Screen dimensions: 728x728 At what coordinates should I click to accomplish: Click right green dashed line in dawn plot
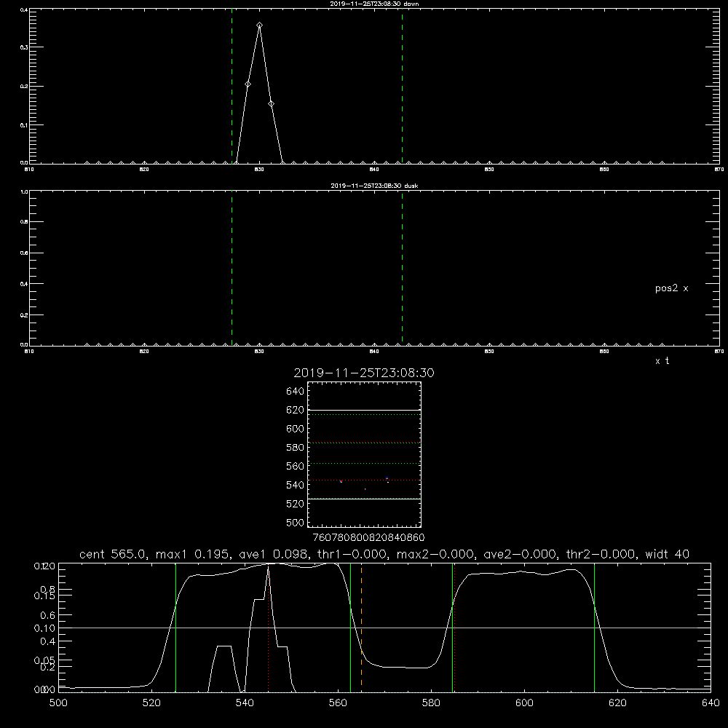tap(402, 86)
